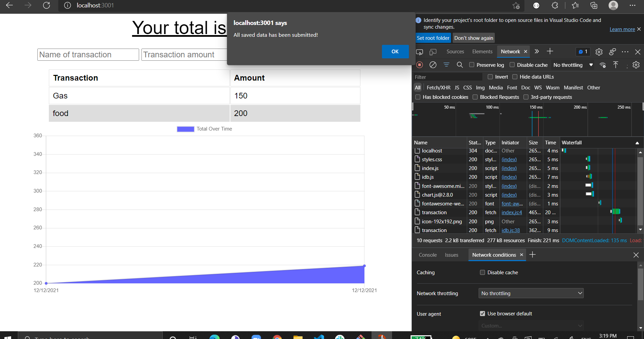
Task: Open DevTools settings gear
Action: point(599,51)
